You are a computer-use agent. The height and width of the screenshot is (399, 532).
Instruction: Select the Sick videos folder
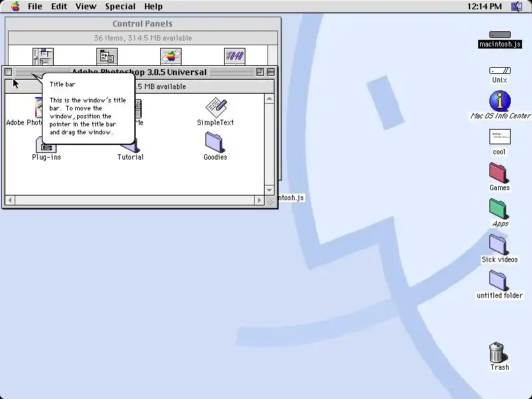coord(498,245)
